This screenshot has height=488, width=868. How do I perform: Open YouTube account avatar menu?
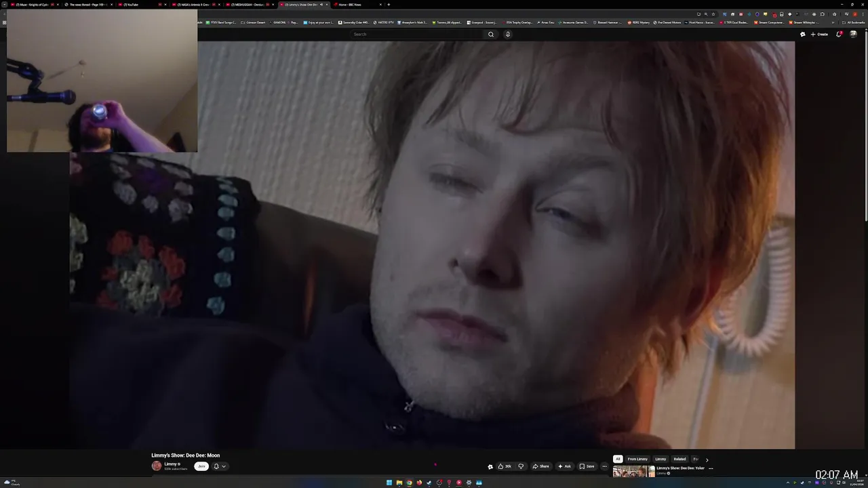853,34
